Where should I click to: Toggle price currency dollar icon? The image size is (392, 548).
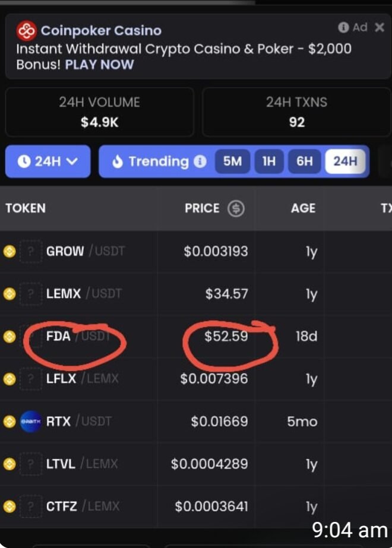tap(236, 208)
